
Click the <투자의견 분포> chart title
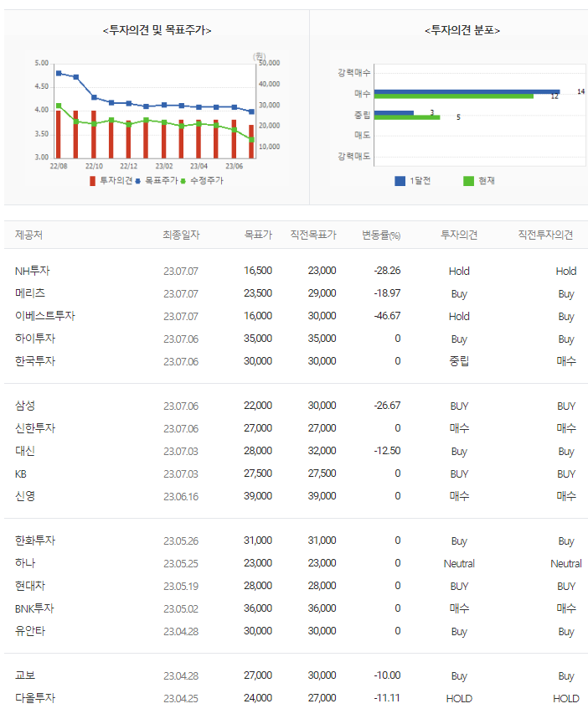click(462, 30)
